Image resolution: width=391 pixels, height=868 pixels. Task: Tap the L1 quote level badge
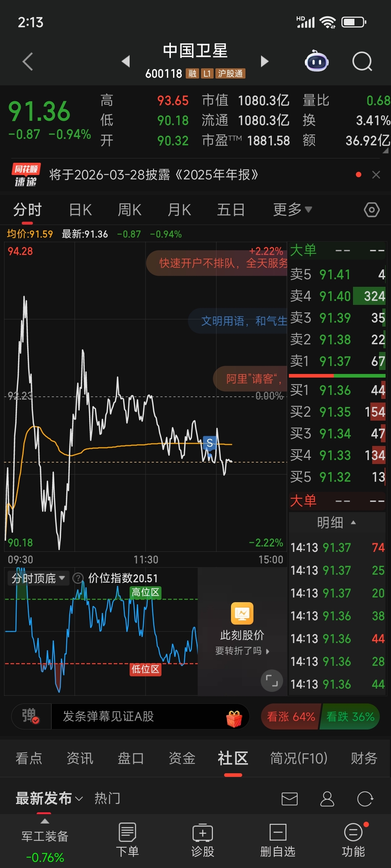(x=207, y=74)
